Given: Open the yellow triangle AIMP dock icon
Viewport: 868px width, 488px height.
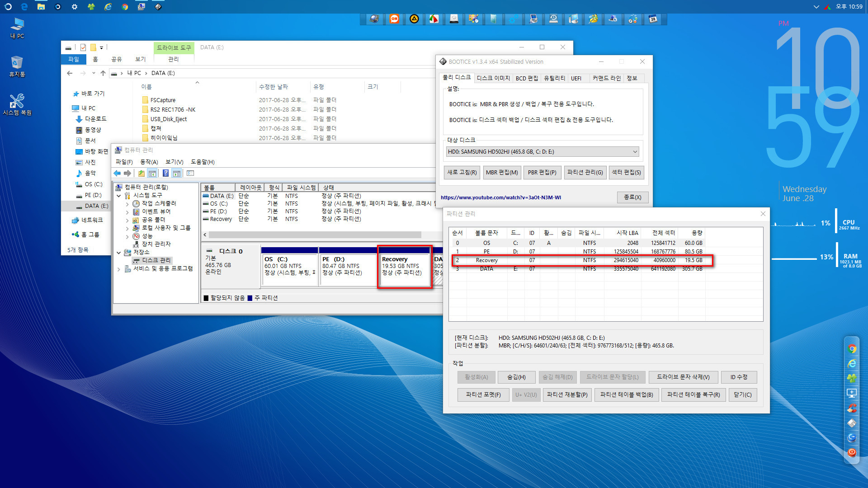Looking at the screenshot, I should click(414, 19).
